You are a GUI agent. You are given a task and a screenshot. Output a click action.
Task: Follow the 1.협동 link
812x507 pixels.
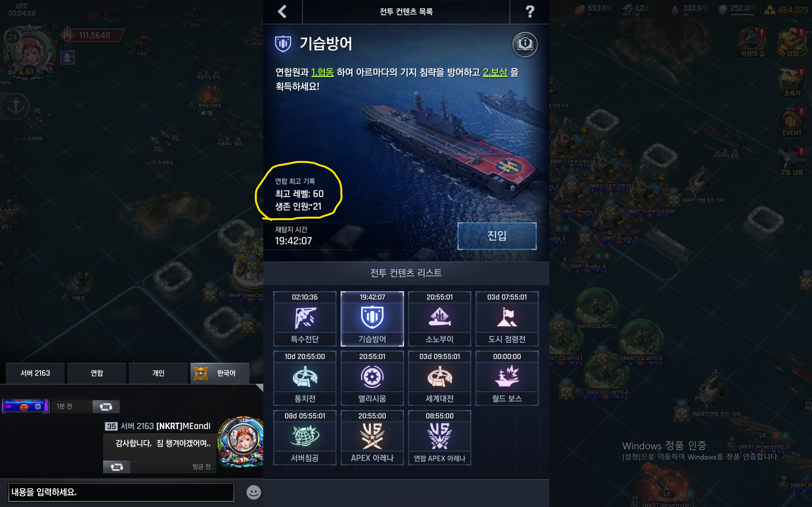coord(323,72)
